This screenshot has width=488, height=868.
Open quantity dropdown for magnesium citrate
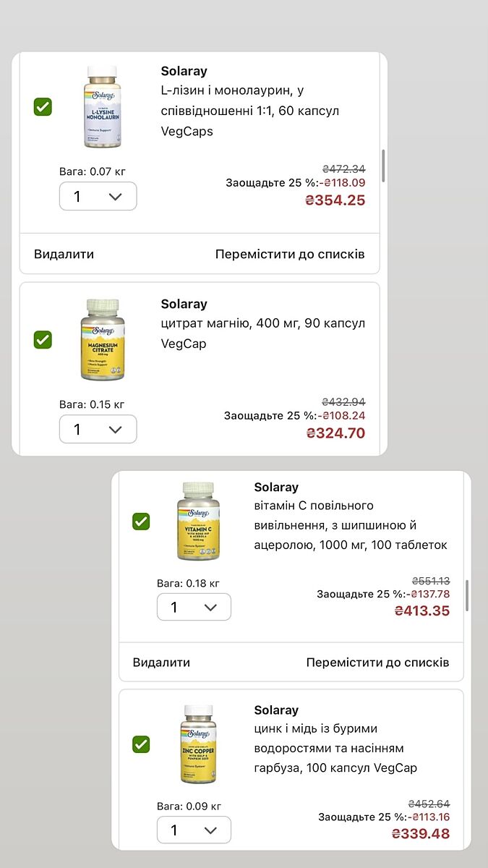(98, 430)
